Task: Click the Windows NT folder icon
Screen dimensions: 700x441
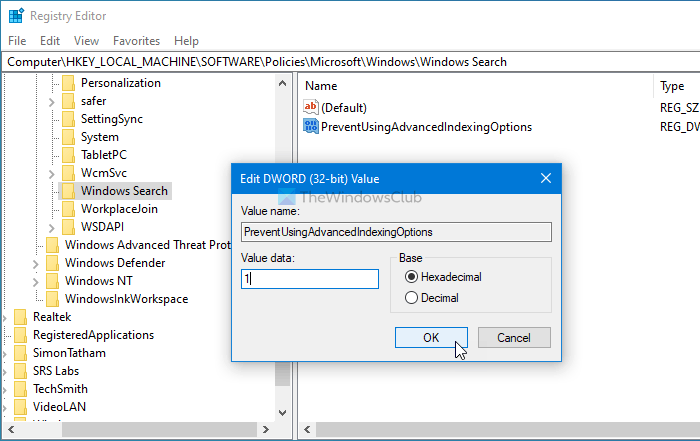Action: pyautogui.click(x=52, y=281)
